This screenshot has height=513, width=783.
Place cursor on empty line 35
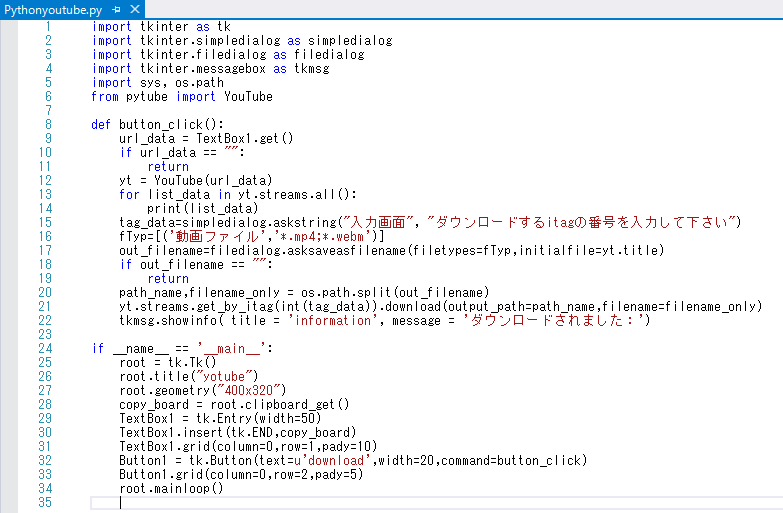click(x=300, y=502)
